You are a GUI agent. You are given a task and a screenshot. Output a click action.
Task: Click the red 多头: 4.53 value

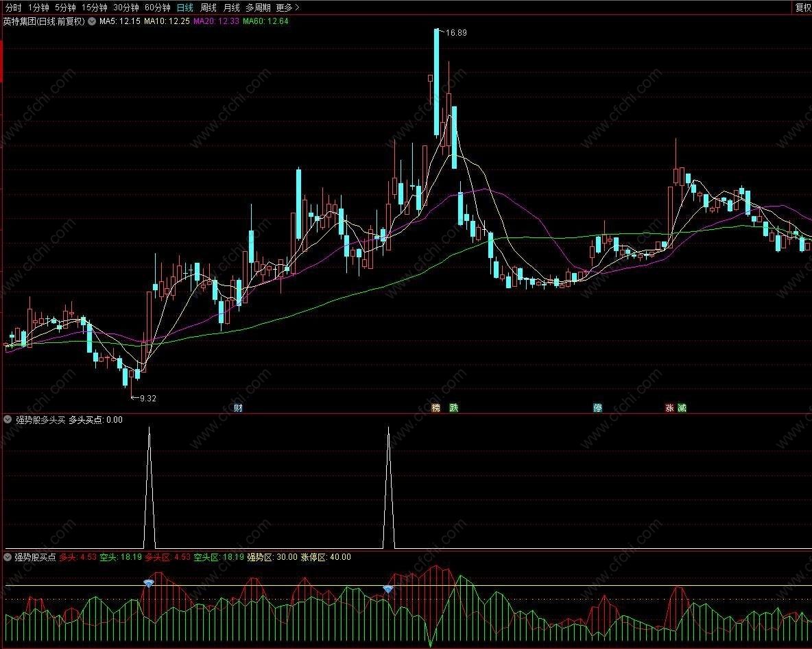coord(77,557)
